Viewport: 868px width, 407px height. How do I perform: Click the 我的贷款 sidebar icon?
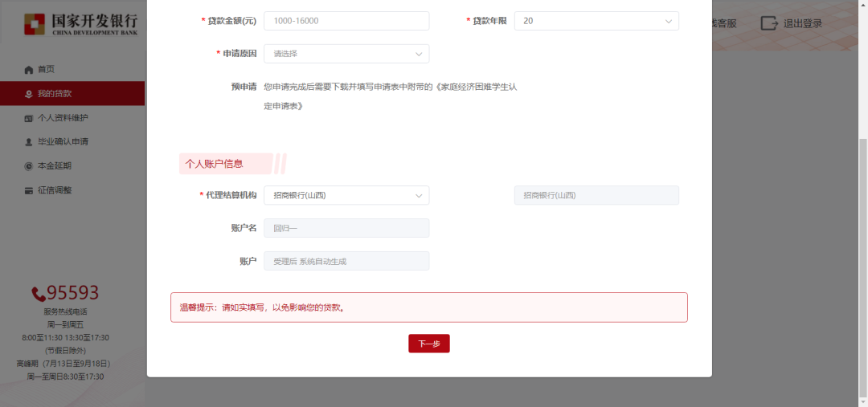(x=29, y=94)
